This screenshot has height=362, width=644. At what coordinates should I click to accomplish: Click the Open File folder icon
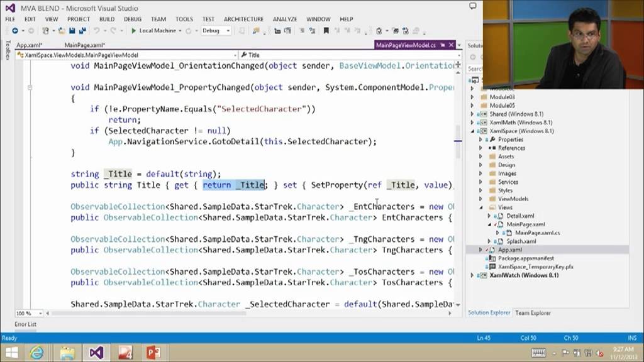point(62,31)
